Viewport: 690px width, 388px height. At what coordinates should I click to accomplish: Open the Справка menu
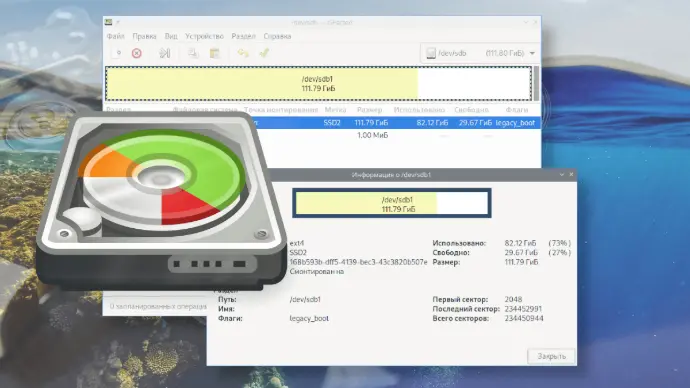(277, 36)
